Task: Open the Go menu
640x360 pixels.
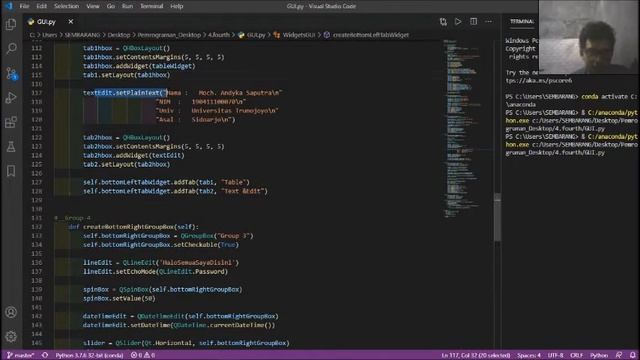Action: 111,6
